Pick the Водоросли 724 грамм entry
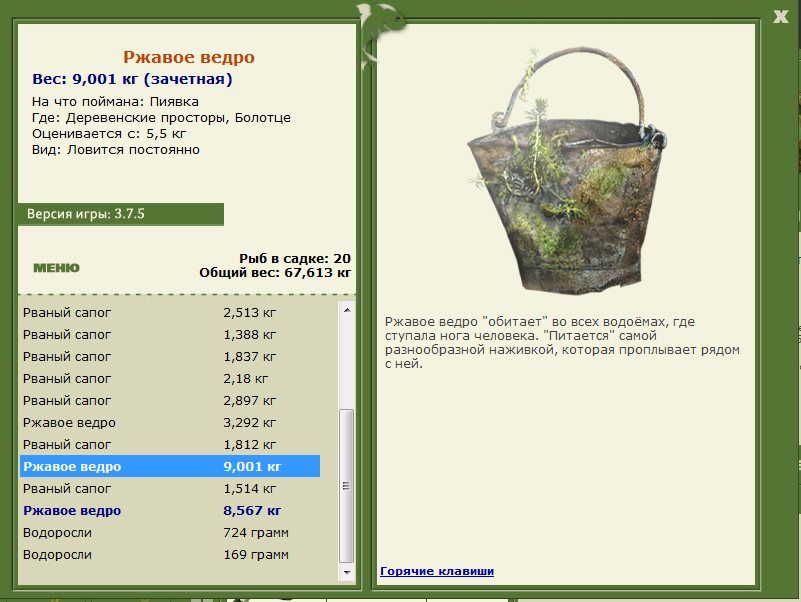801x602 pixels. click(x=170, y=532)
